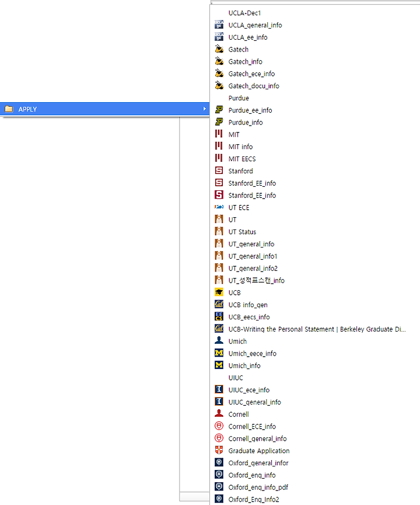Open the Oxford_eng_info bookmark

tap(252, 475)
